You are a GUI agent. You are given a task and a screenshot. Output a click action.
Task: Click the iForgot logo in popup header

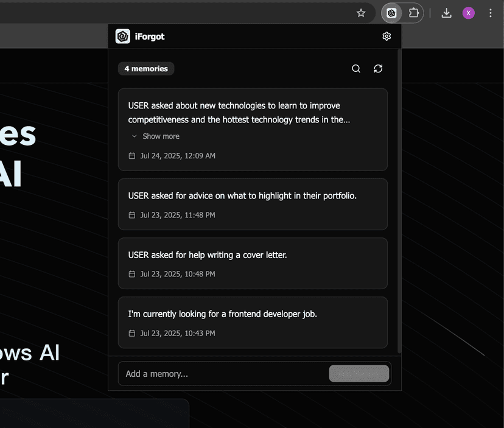coord(123,37)
